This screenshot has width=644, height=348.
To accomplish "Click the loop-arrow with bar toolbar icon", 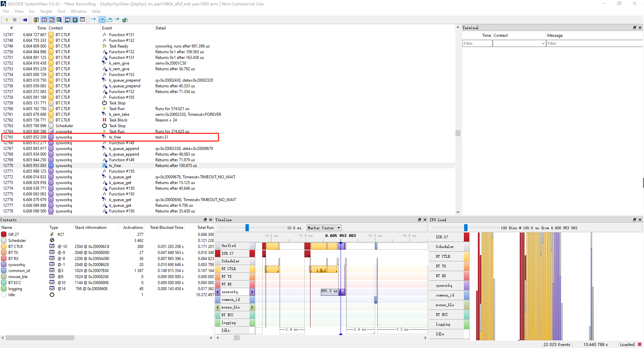I will [x=110, y=20].
